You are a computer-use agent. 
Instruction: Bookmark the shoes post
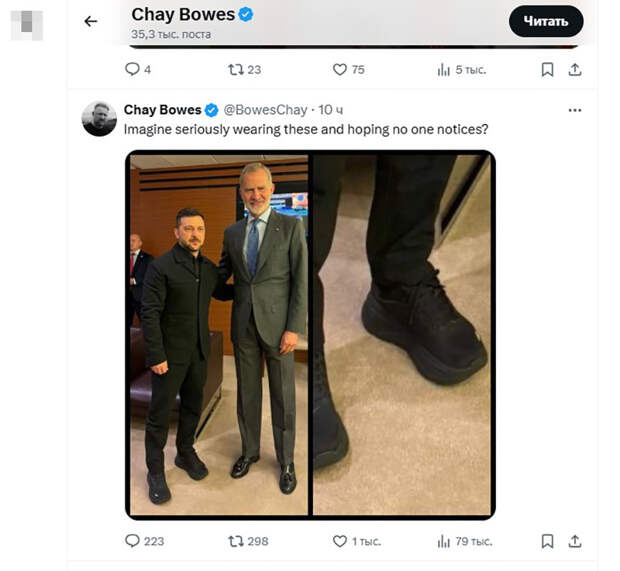point(547,541)
